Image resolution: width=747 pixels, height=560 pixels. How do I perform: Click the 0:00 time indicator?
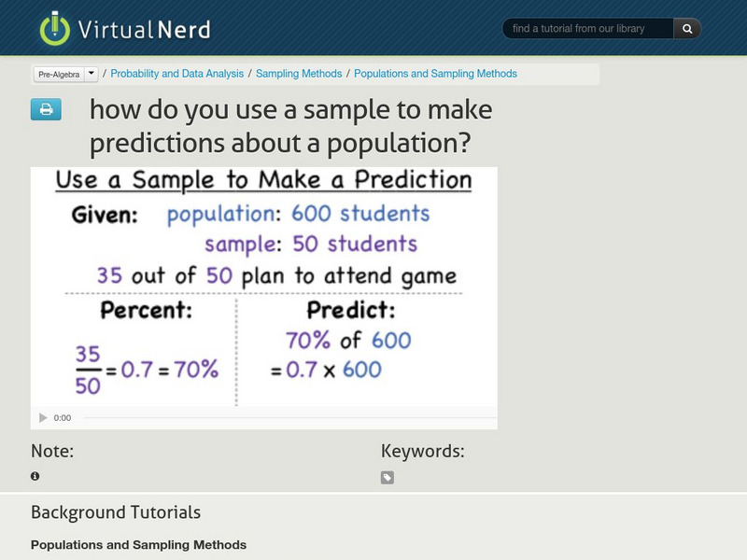62,418
